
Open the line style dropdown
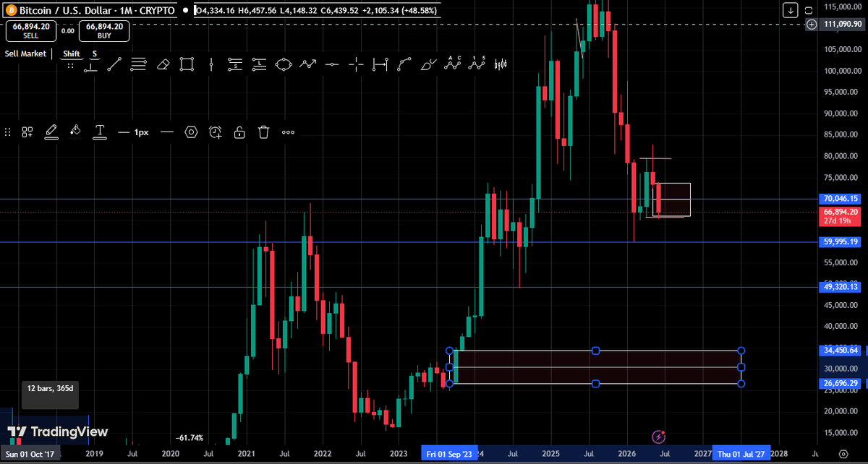[167, 132]
